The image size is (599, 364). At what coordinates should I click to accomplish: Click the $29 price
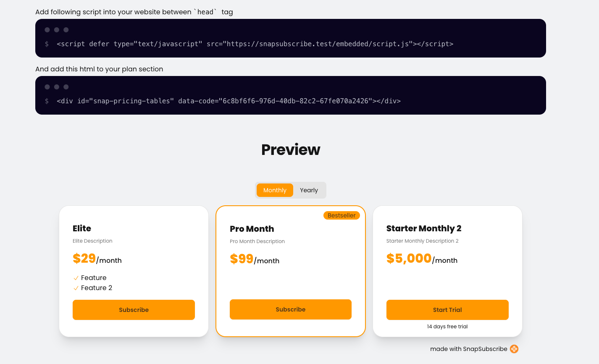pyautogui.click(x=84, y=258)
